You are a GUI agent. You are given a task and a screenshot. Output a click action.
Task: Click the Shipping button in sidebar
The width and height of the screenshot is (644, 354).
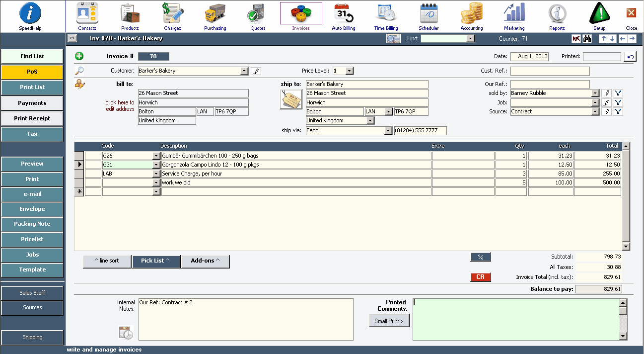point(32,337)
